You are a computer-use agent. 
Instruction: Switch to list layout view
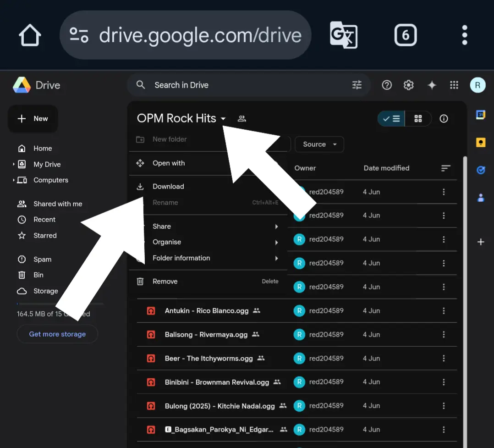click(391, 119)
